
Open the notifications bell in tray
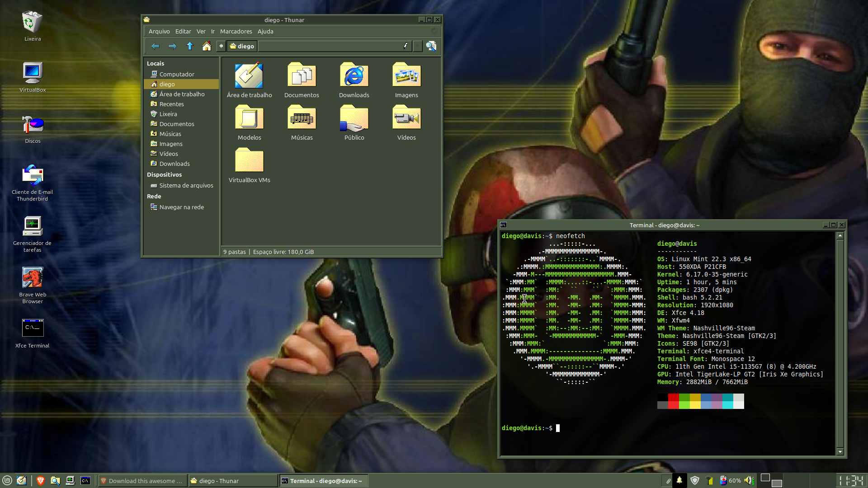pos(679,480)
